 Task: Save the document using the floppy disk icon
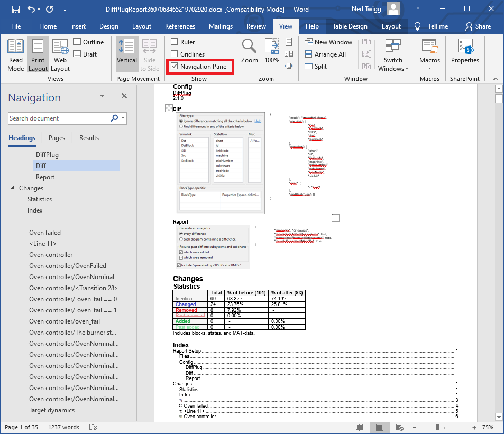click(15, 10)
